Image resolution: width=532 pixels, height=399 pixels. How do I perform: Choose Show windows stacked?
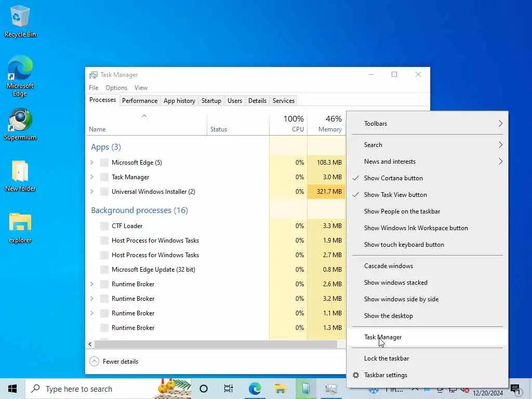[x=427, y=283]
